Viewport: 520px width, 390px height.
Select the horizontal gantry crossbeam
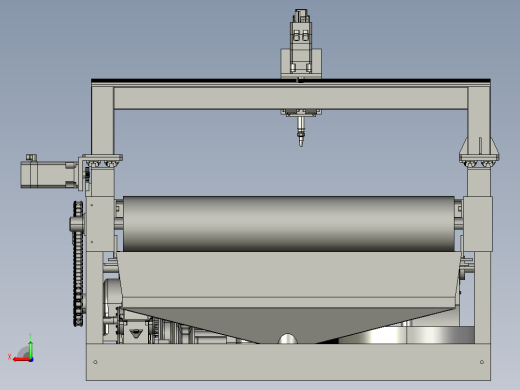click(291, 98)
